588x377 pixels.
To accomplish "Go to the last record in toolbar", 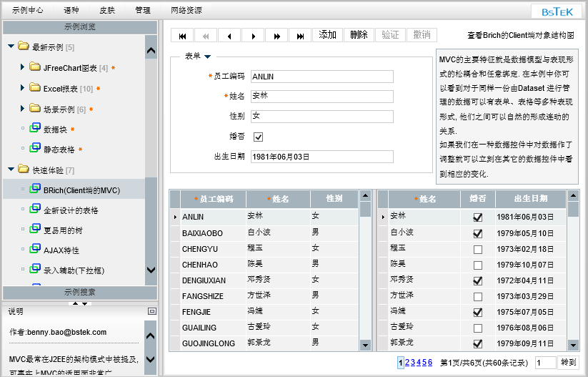I will point(301,35).
